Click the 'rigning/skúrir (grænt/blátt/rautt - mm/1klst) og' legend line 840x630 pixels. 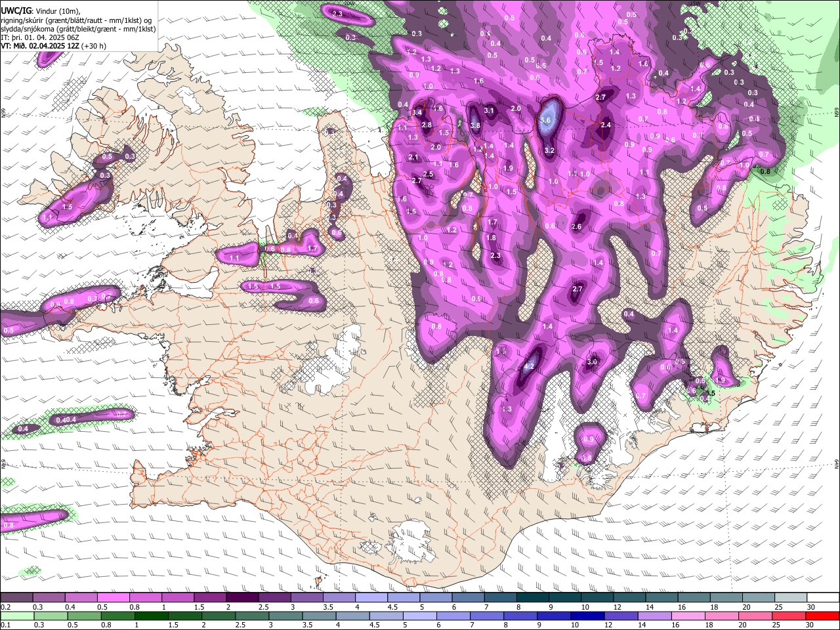click(x=76, y=20)
